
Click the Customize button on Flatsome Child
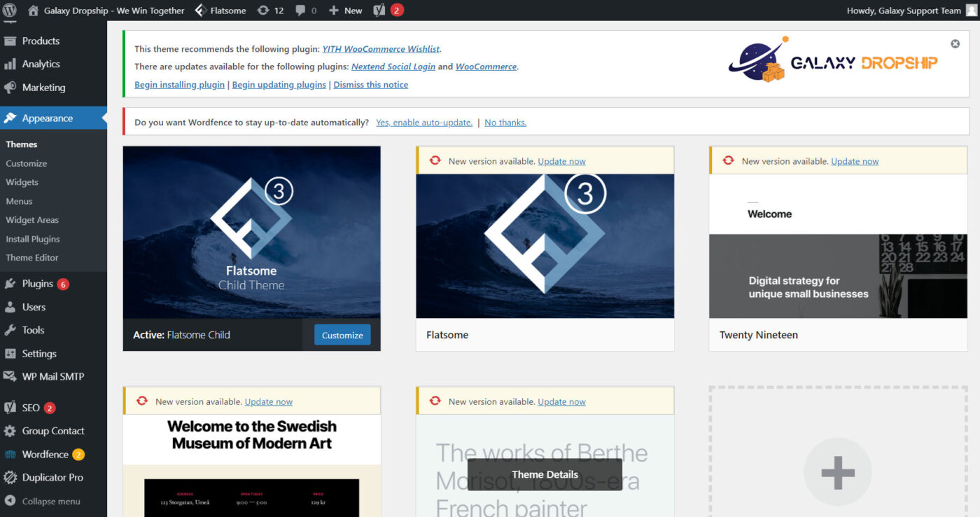click(x=342, y=335)
